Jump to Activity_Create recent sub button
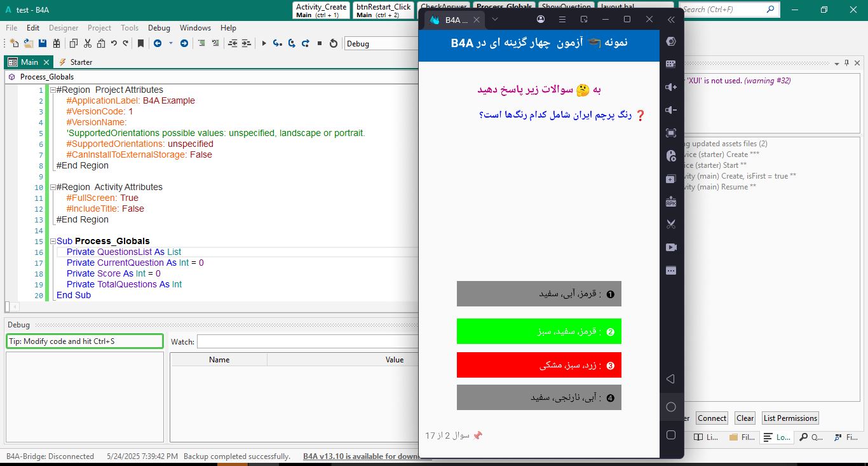The width and height of the screenshot is (868, 466). (x=321, y=10)
